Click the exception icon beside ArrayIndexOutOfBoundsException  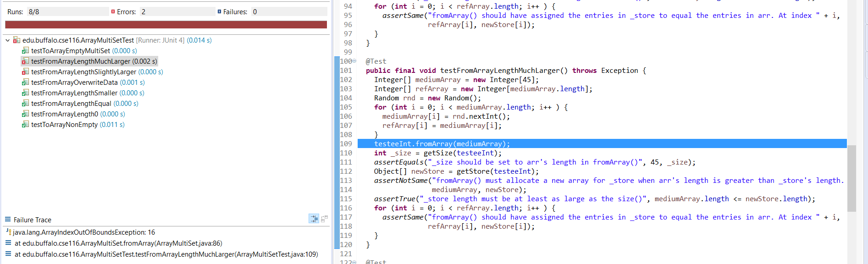[8, 232]
